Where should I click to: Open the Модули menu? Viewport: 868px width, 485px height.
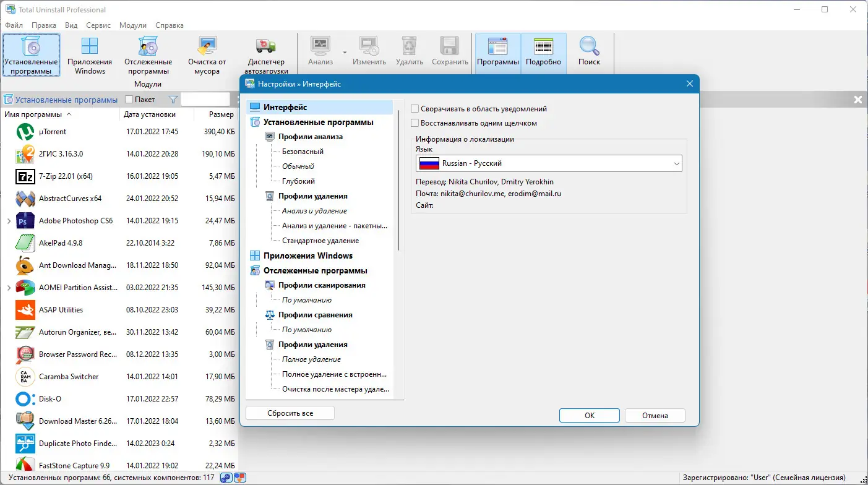(x=133, y=25)
